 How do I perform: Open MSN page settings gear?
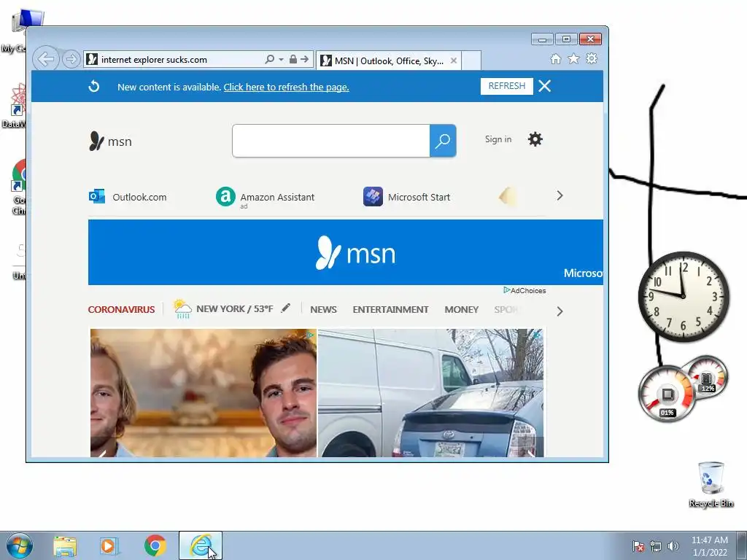tap(535, 139)
